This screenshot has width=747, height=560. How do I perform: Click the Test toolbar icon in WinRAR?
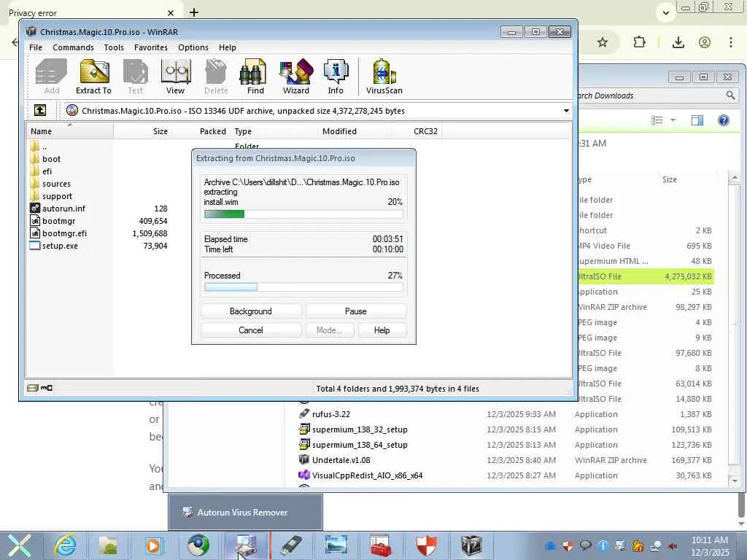click(x=135, y=76)
